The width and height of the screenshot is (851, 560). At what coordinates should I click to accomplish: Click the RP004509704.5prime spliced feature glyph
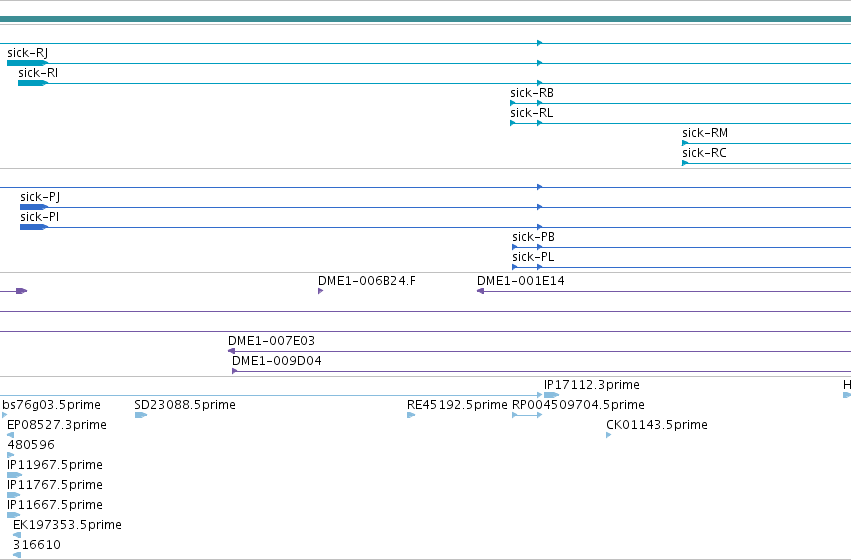527,415
